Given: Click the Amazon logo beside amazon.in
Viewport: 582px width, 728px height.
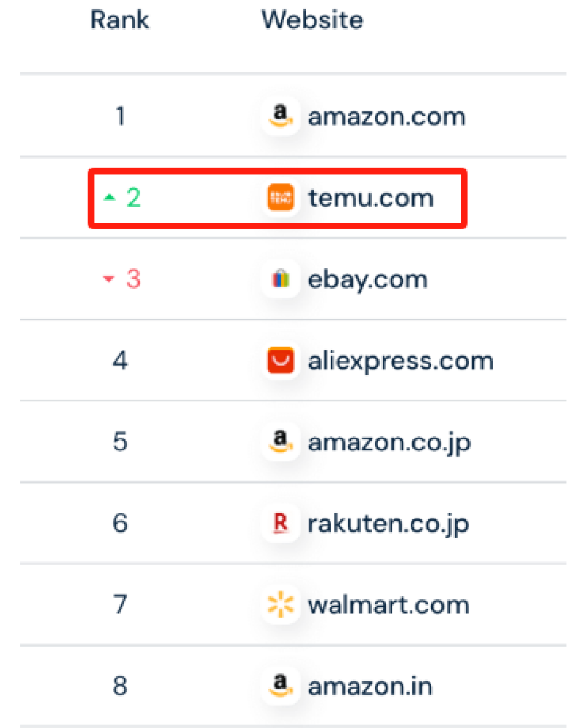Looking at the screenshot, I should [281, 686].
